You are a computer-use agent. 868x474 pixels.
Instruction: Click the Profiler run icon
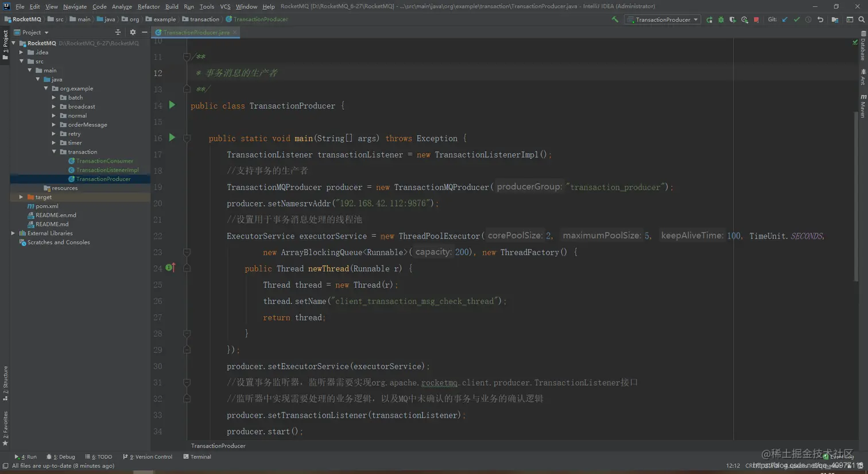tap(745, 20)
